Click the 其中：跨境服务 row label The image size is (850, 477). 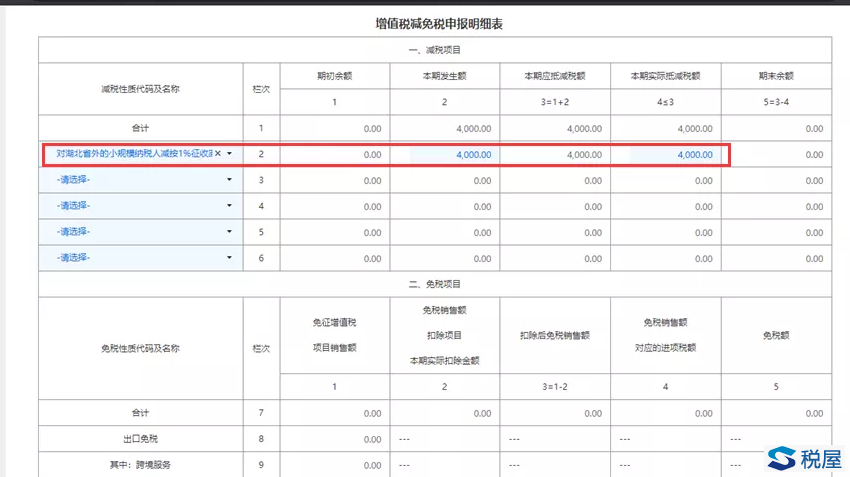click(140, 465)
